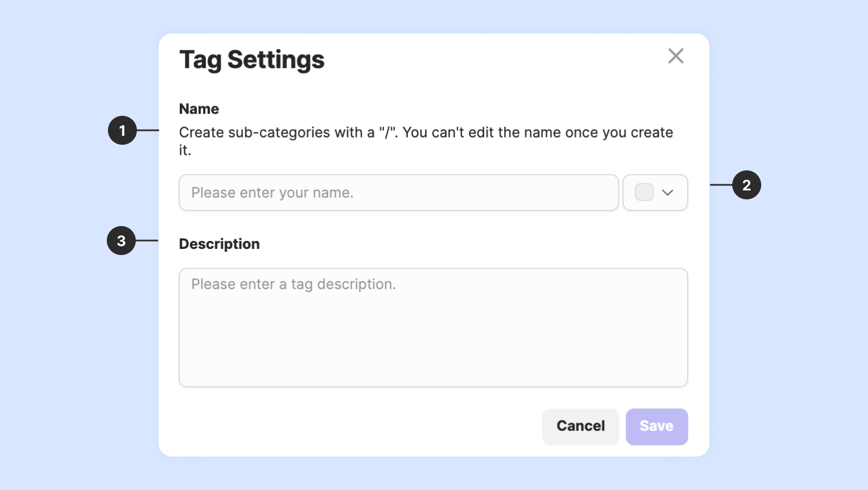
Task: Click the "Please enter your name." placeholder
Action: coord(272,193)
